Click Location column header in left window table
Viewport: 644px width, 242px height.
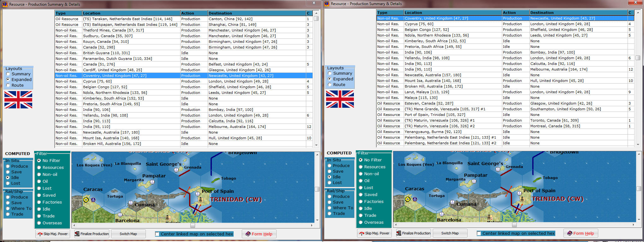(131, 13)
